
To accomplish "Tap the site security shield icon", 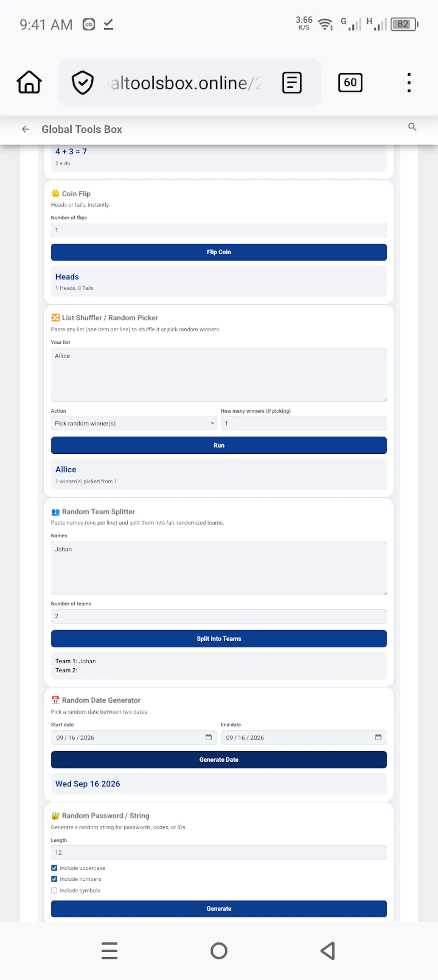I will (x=83, y=83).
